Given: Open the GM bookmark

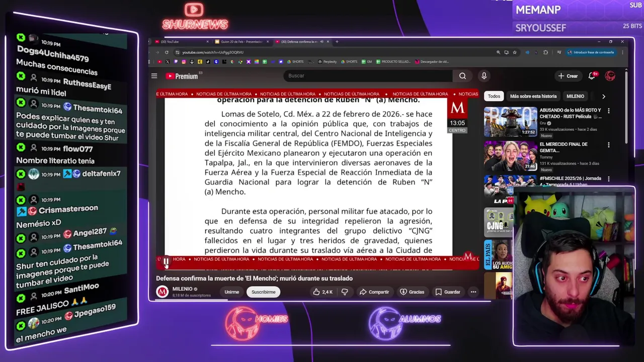Looking at the screenshot, I should click(367, 62).
